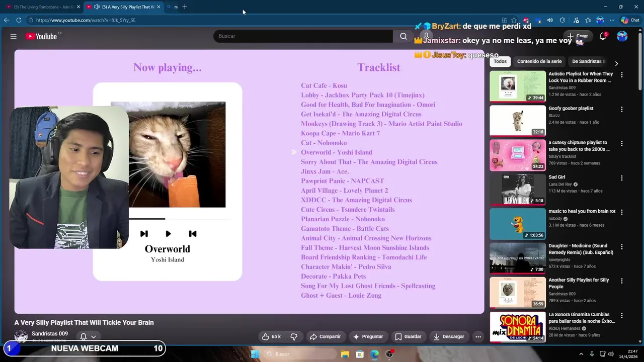
Task: Open Goofy goober playlist thumbnail
Action: click(518, 120)
